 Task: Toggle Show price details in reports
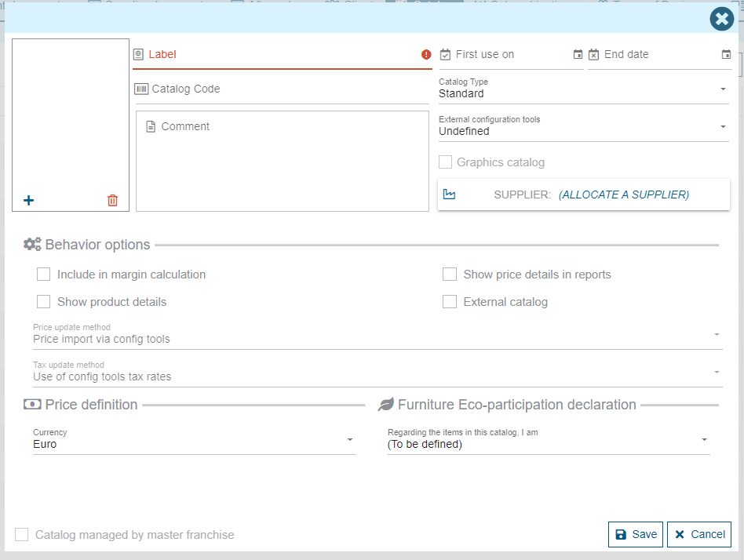pos(450,275)
